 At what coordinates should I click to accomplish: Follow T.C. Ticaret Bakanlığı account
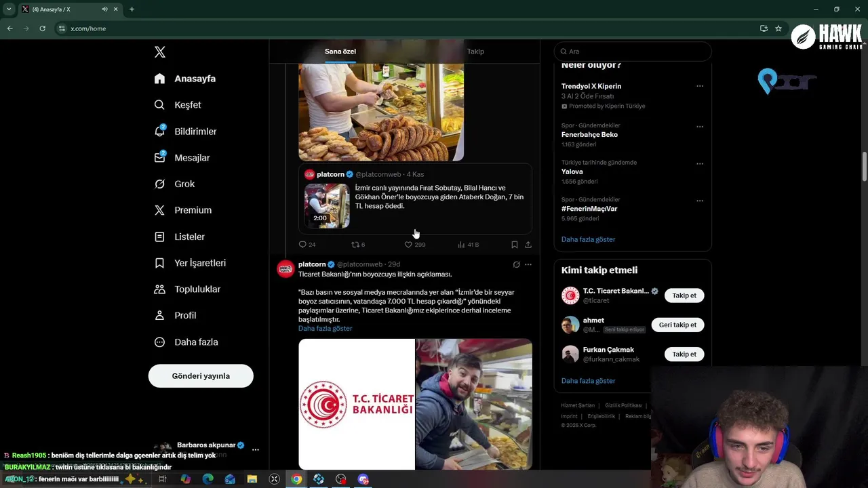[x=684, y=296]
